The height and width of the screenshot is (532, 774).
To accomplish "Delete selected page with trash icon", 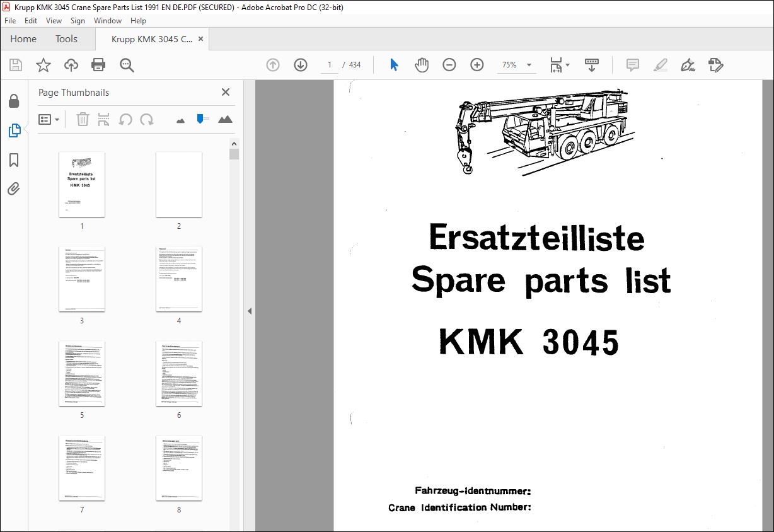I will pos(83,119).
